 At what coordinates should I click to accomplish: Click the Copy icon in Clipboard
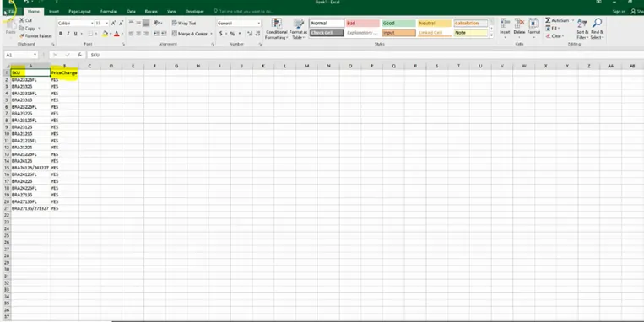point(22,29)
